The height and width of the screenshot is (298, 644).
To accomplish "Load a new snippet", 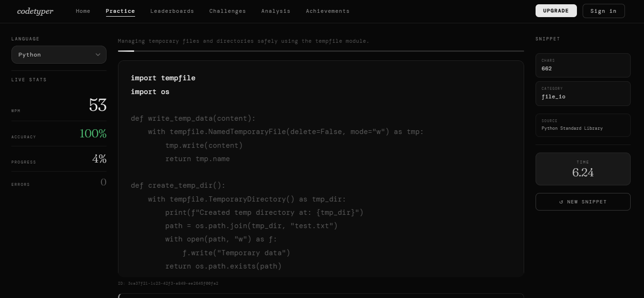I will tap(583, 202).
